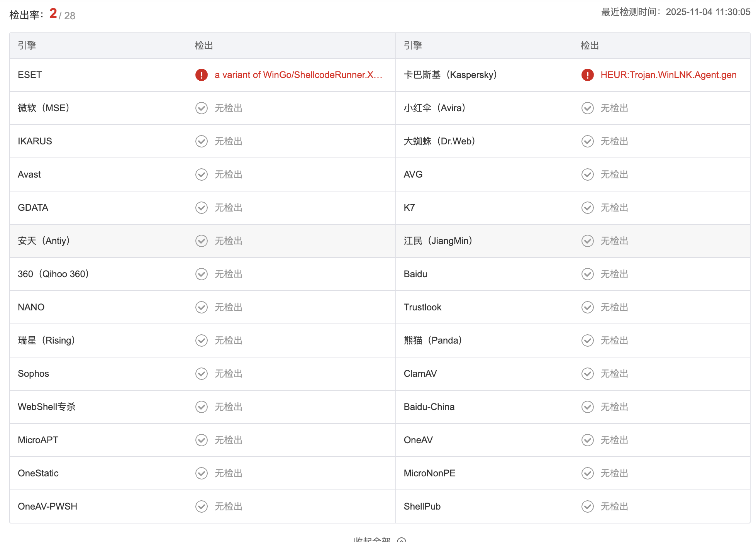Click the right 检出 column header
756x542 pixels.
coord(590,46)
